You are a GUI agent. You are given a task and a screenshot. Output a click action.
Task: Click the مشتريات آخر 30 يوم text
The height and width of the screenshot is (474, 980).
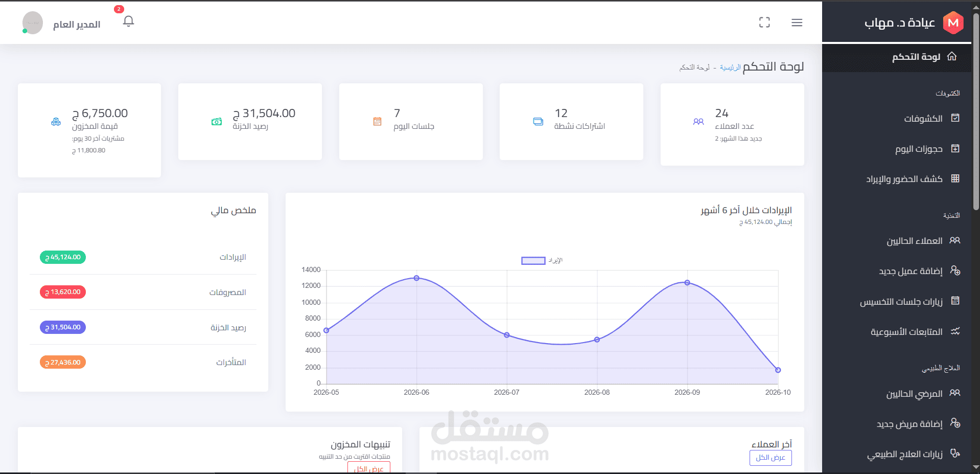[98, 139]
